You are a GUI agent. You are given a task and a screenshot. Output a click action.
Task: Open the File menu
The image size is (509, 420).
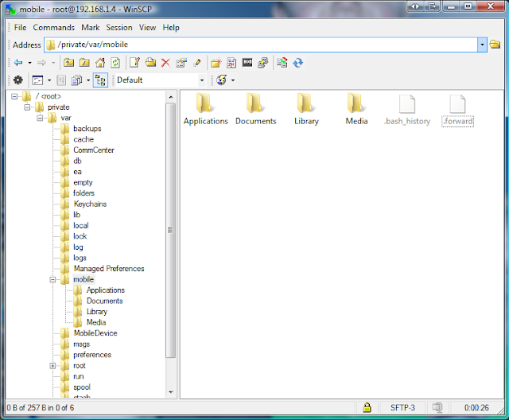click(20, 28)
